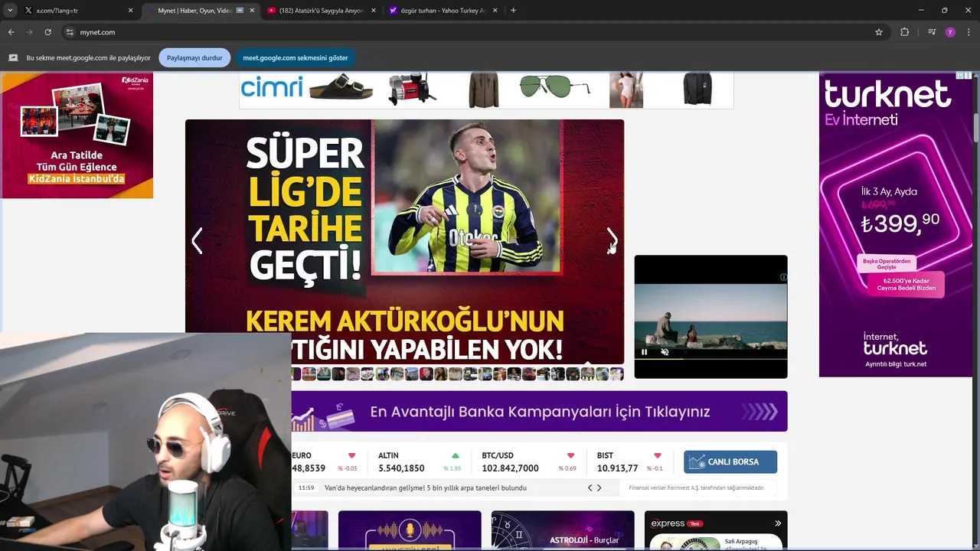Viewport: 980px width, 551px height.
Task: Click the video ad info icon
Action: click(782, 277)
